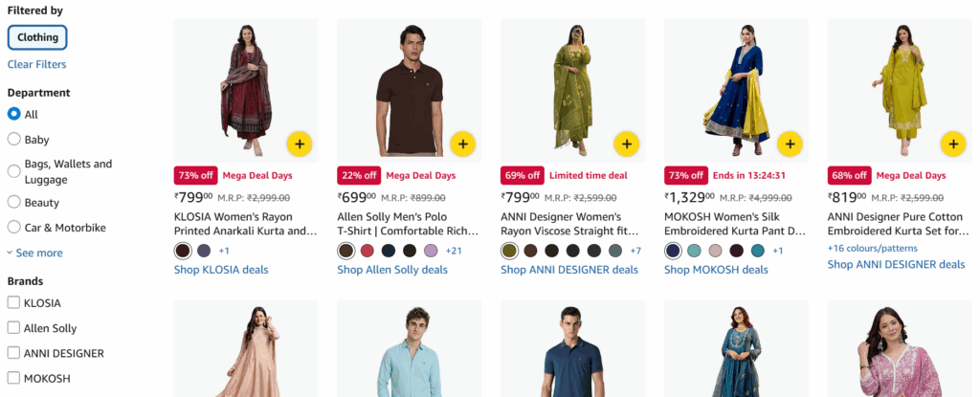The width and height of the screenshot is (980, 397).
Task: Select the Beauty department option
Action: coord(14,203)
